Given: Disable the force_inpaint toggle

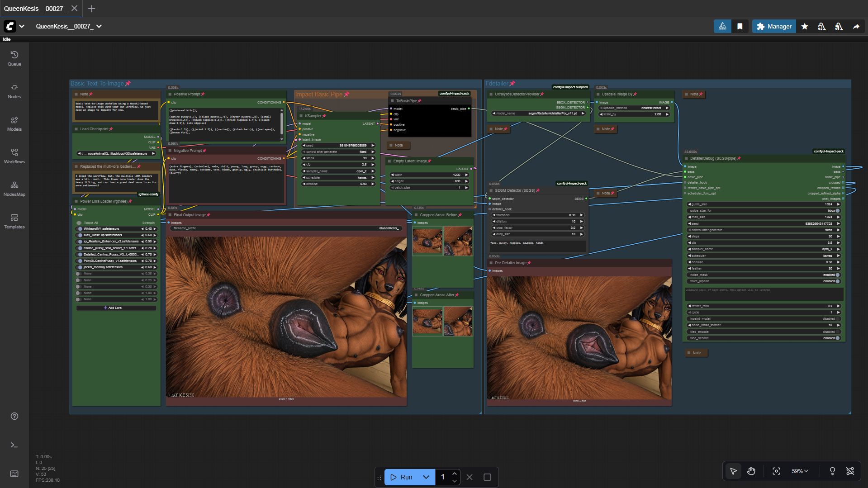Looking at the screenshot, I should click(x=837, y=281).
